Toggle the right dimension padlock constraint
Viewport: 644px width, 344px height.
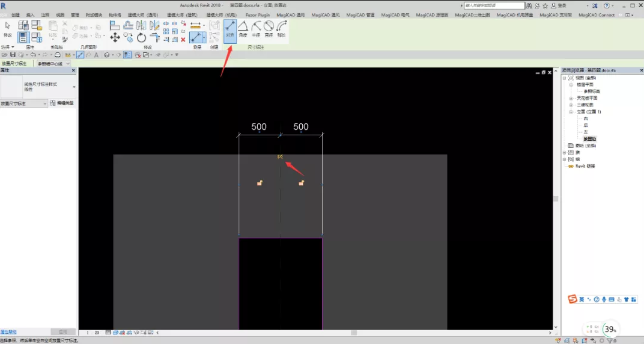click(x=301, y=182)
